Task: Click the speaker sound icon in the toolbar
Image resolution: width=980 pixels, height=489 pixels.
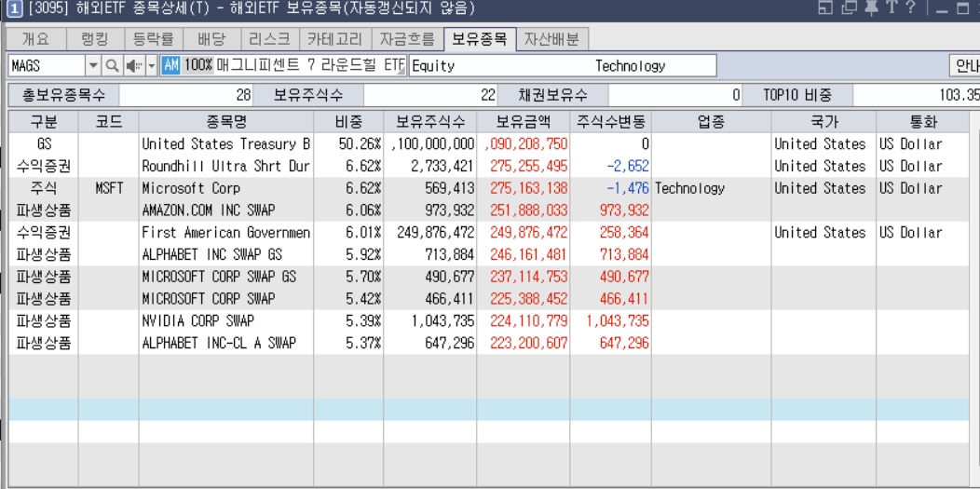Action: [x=132, y=65]
